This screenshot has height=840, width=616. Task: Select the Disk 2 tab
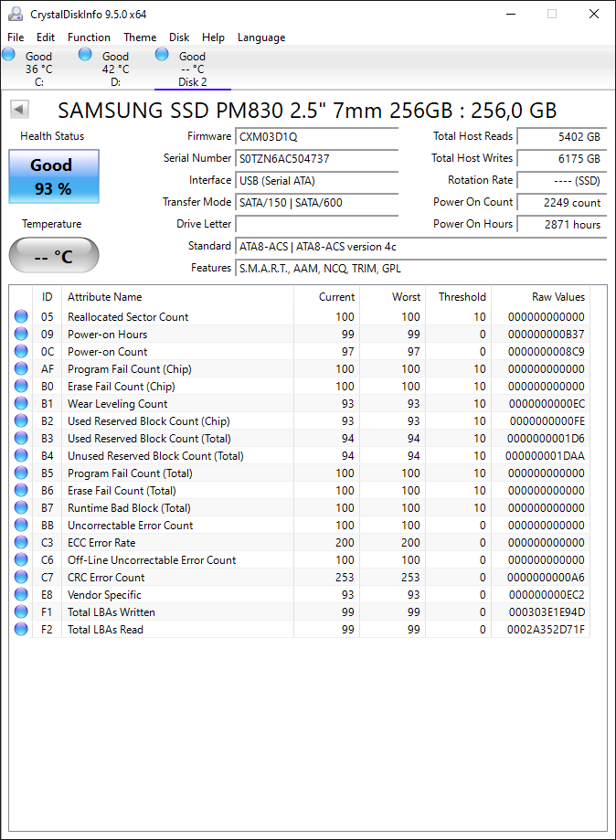pos(192,69)
